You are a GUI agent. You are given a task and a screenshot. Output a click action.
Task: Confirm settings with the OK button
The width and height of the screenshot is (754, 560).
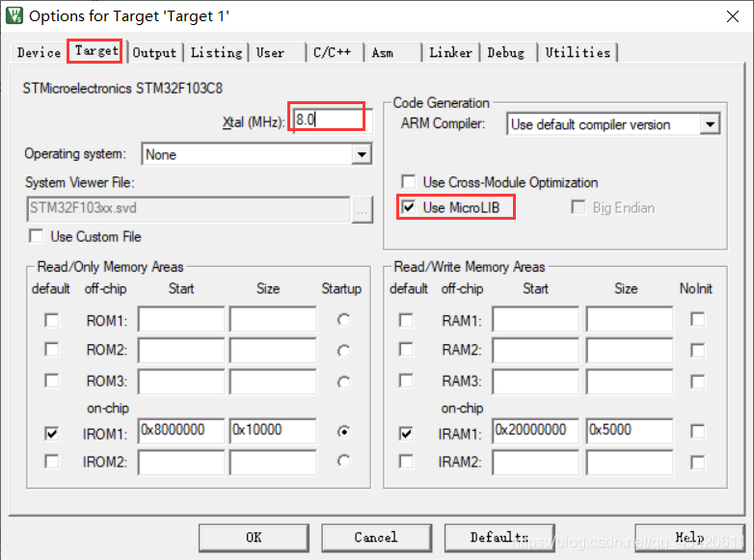click(254, 538)
